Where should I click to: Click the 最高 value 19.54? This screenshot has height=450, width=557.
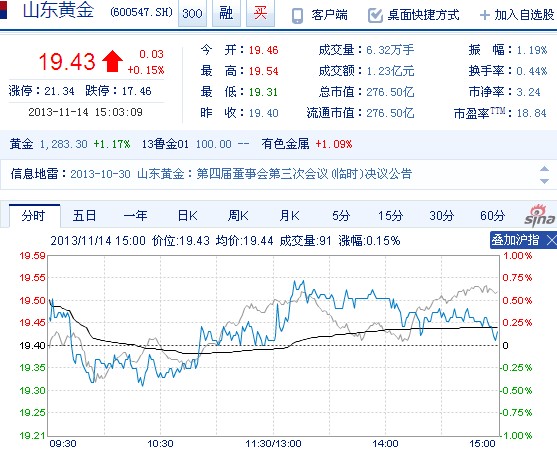(263, 71)
